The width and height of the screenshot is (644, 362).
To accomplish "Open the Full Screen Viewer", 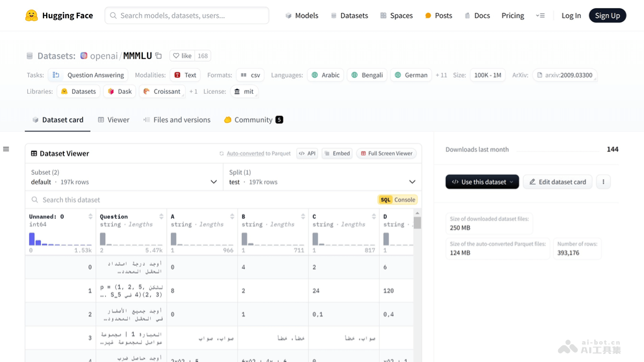I will click(386, 153).
